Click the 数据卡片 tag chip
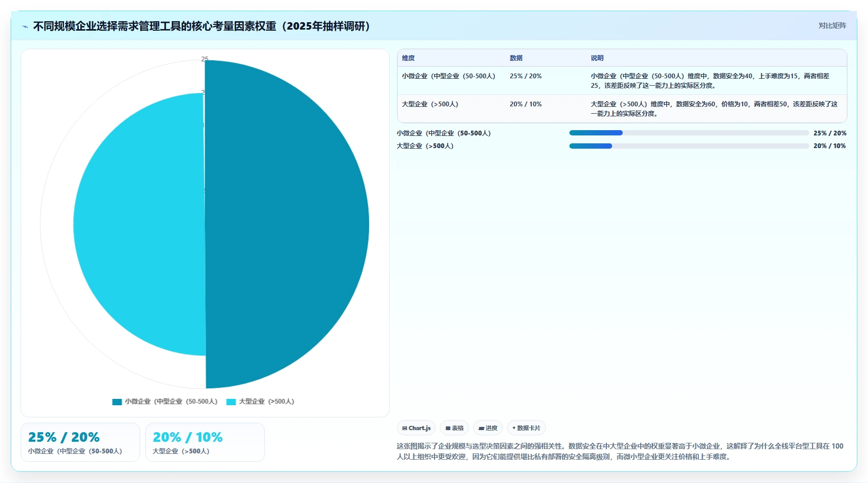 coord(526,428)
